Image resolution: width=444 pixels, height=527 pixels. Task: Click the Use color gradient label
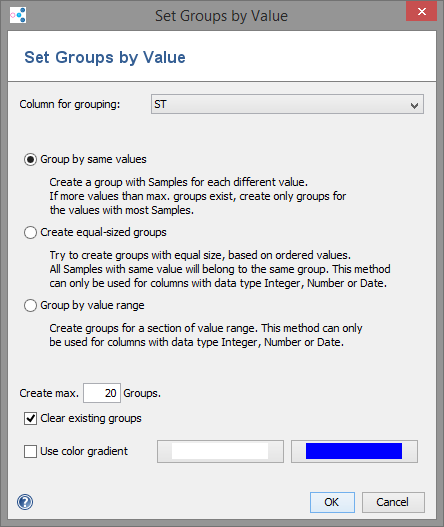[84, 451]
